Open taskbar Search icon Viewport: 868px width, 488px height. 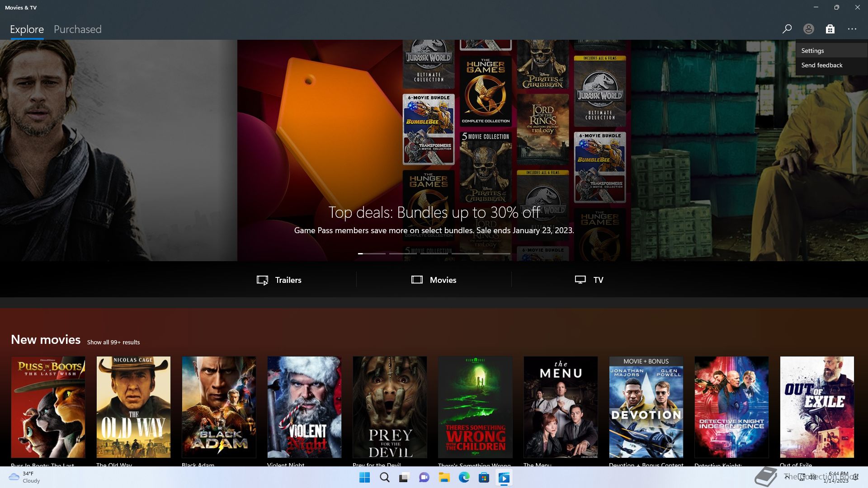pyautogui.click(x=384, y=478)
